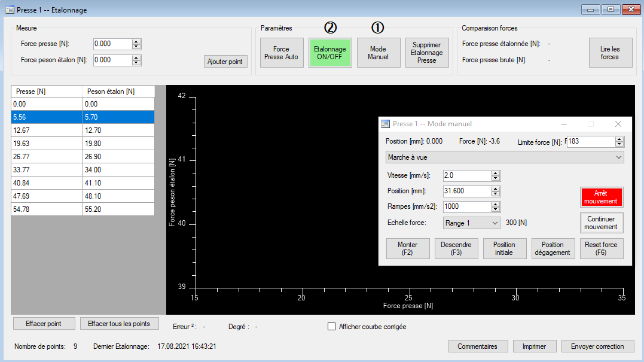Click the date 17.08.2021 16:43:21
Viewport: 644px width, 362px height.
pos(187,346)
